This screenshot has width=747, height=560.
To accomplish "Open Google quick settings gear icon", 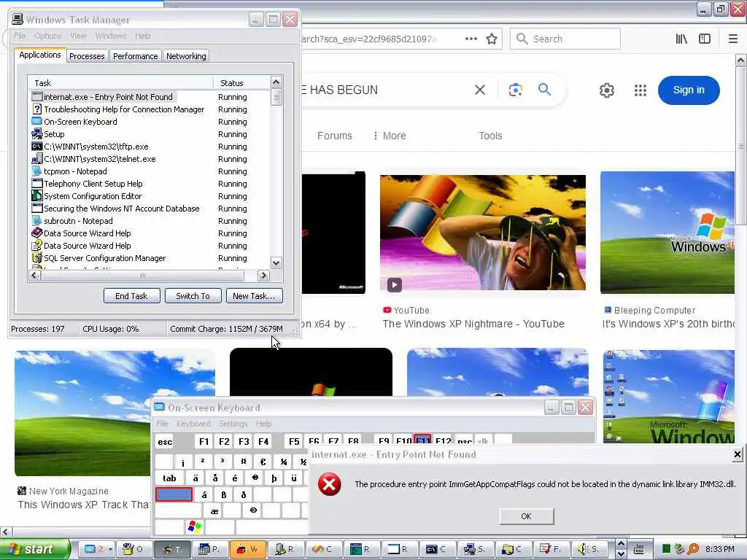I will [606, 90].
